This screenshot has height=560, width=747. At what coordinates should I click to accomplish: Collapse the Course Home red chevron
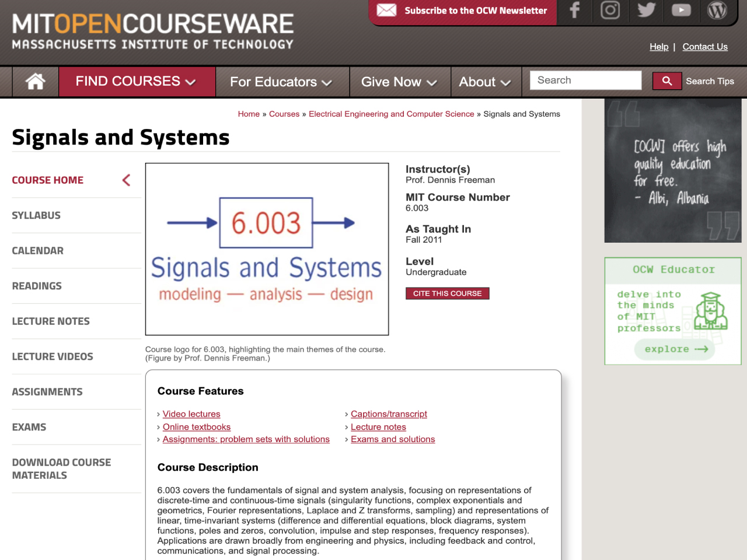click(x=126, y=180)
